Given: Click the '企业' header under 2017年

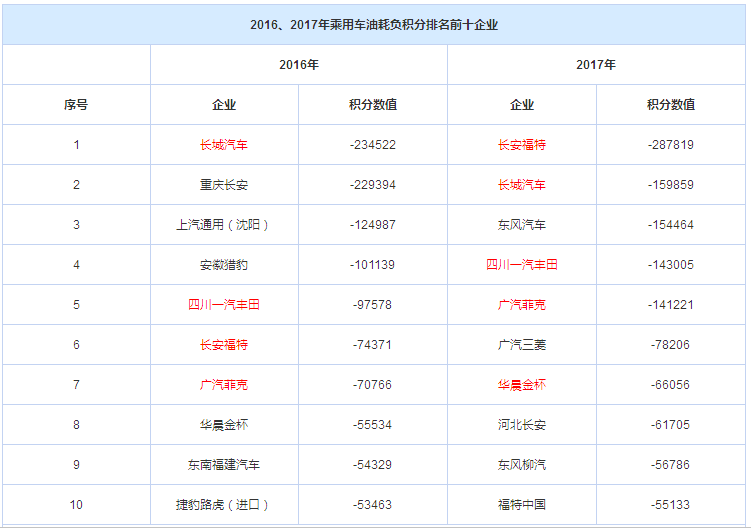Looking at the screenshot, I should tap(522, 104).
